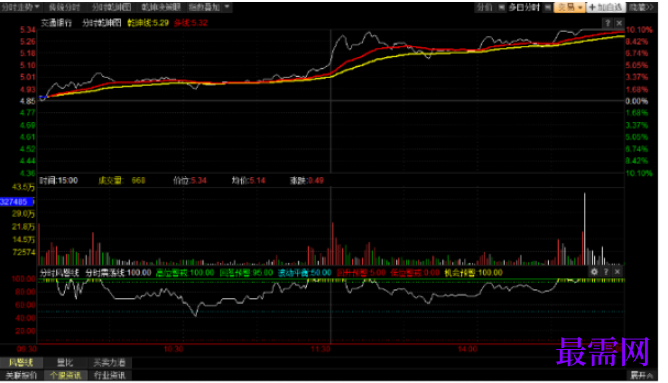This screenshot has width=668, height=383.
Task: Click the 成交量 668 readout
Action: pyautogui.click(x=122, y=181)
